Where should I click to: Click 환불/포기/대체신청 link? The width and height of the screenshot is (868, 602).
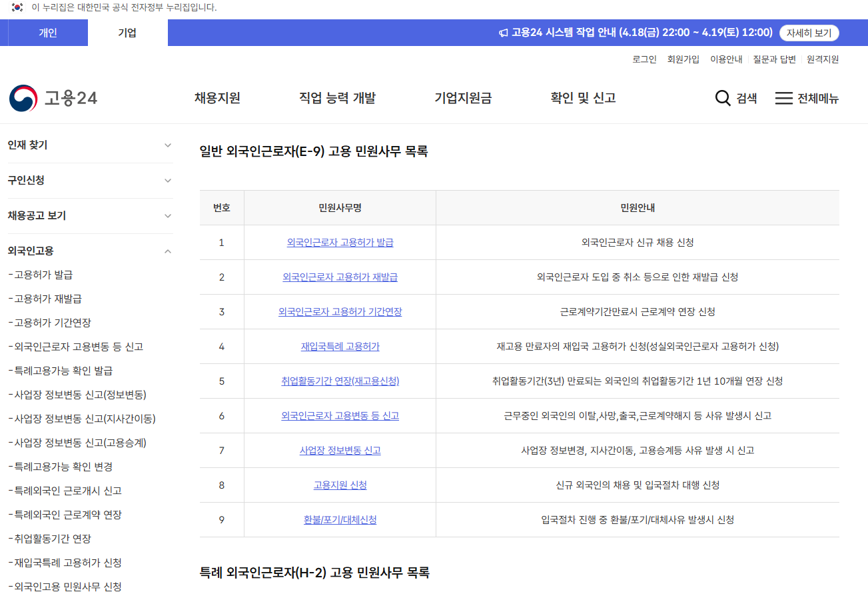[340, 520]
